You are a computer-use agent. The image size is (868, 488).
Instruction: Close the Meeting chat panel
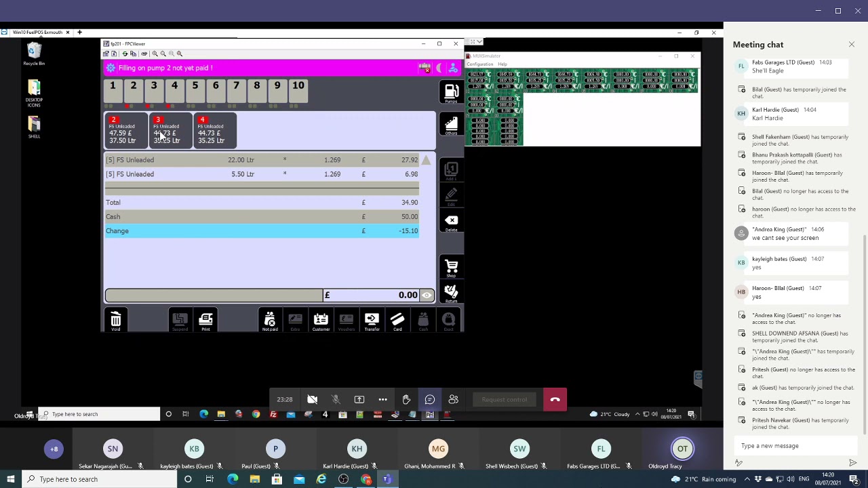pos(852,45)
